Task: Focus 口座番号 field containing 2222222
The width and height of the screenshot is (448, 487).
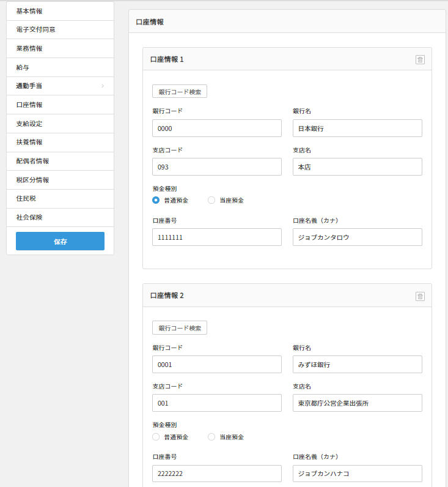Action: pos(217,474)
